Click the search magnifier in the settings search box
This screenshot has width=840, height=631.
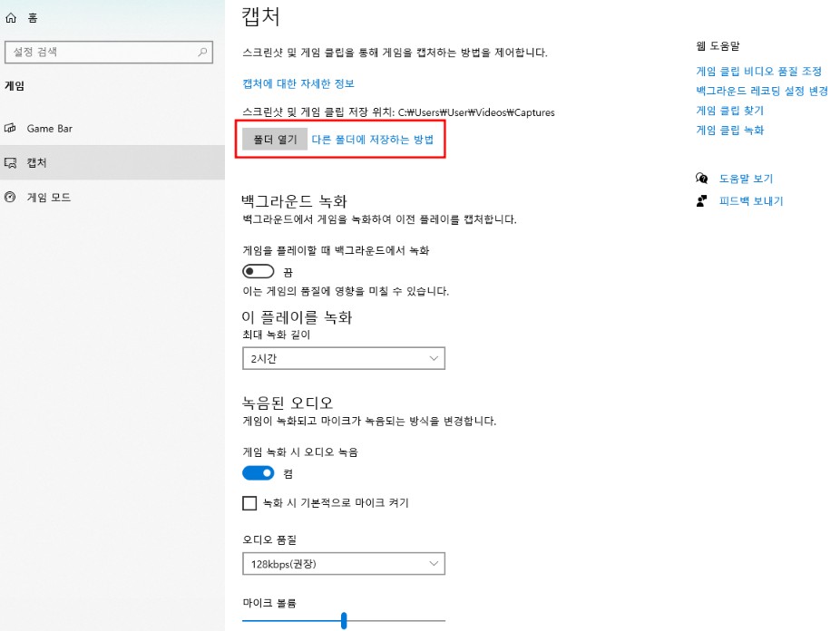pyautogui.click(x=204, y=53)
